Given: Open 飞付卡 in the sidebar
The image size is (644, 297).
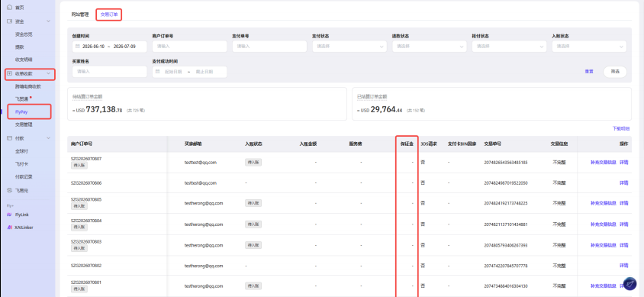Looking at the screenshot, I should [21, 164].
